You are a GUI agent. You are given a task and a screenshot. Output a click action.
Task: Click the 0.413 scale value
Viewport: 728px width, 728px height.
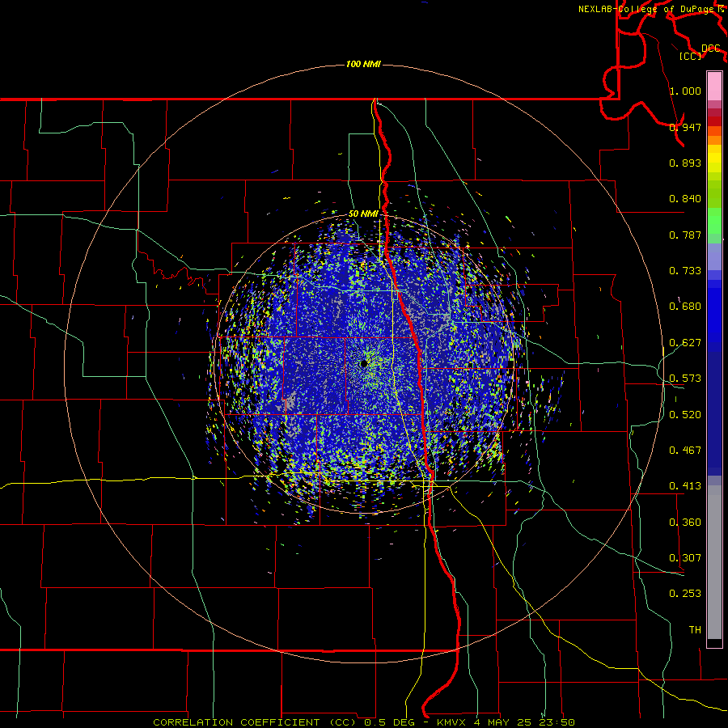click(685, 486)
